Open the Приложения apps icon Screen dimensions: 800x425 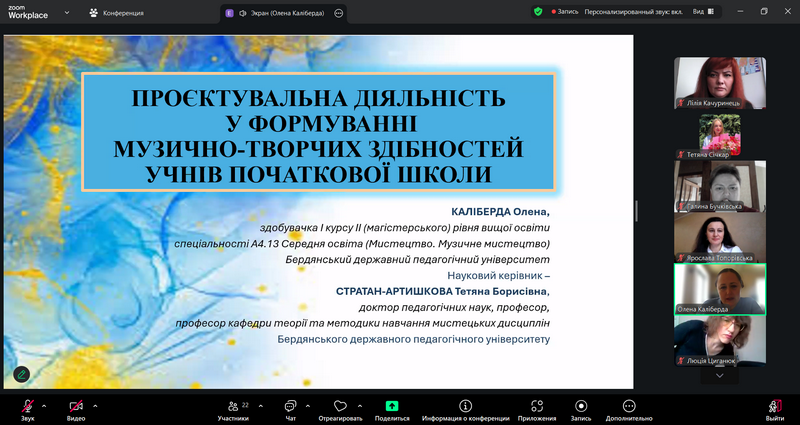pos(537,406)
